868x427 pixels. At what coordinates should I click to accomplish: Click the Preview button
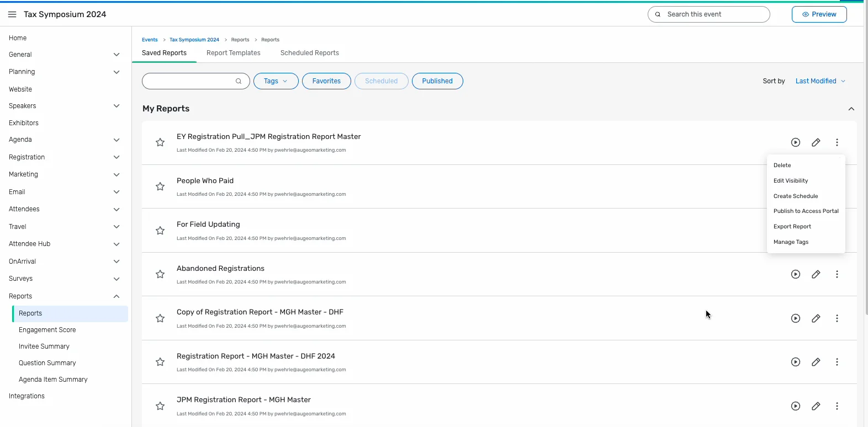point(819,14)
